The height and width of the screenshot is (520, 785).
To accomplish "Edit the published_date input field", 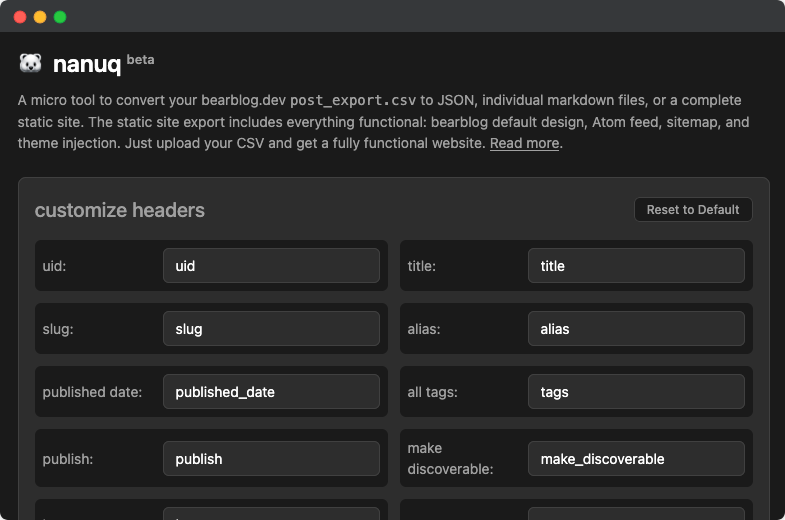I will coord(271,392).
